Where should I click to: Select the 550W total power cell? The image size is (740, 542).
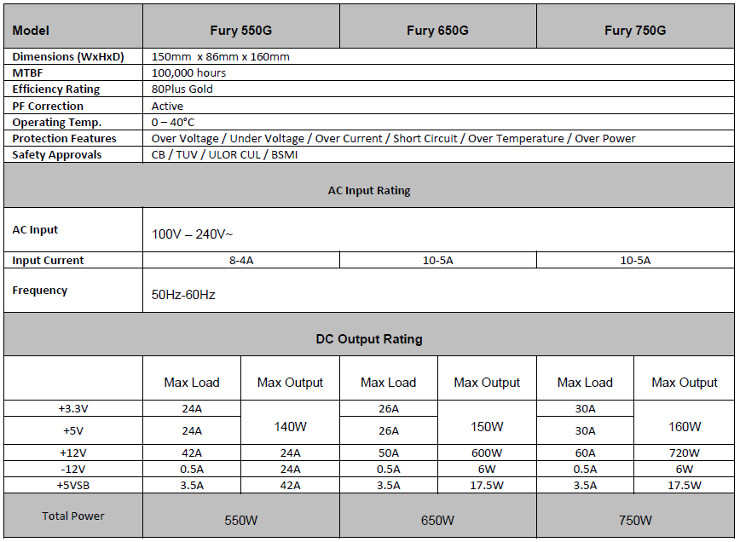tap(241, 516)
